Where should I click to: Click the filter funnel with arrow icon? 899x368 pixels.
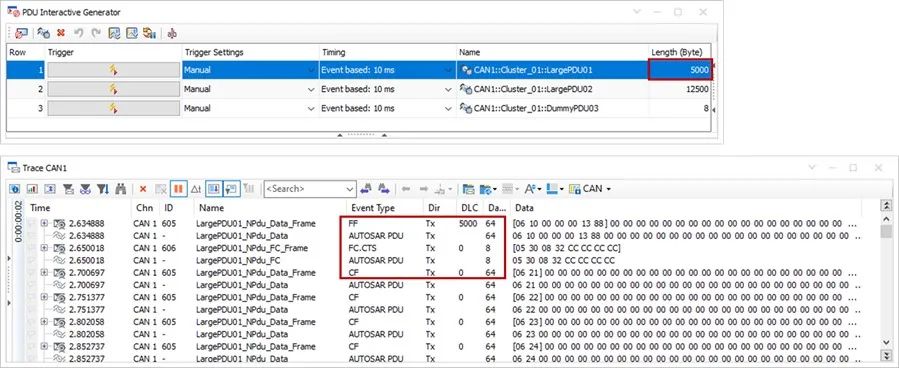click(x=103, y=188)
